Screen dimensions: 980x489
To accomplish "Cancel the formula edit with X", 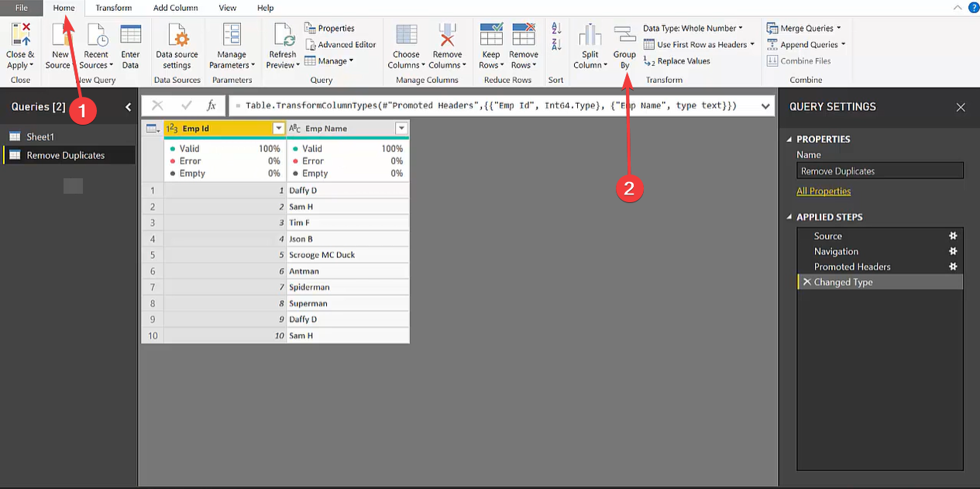I will pyautogui.click(x=157, y=106).
